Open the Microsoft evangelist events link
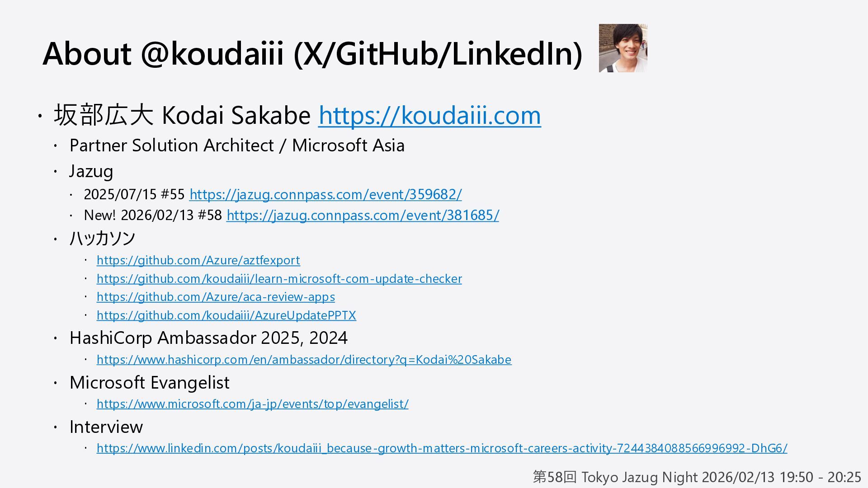868x488 pixels. click(252, 404)
